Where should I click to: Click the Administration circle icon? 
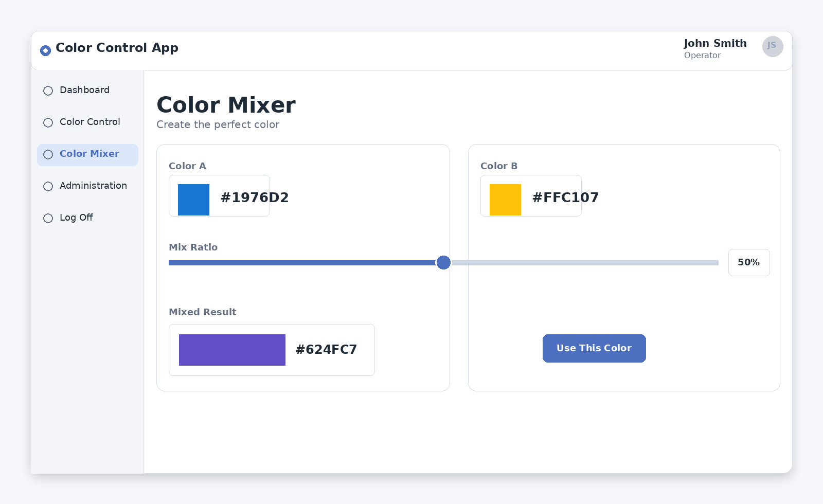(x=48, y=187)
